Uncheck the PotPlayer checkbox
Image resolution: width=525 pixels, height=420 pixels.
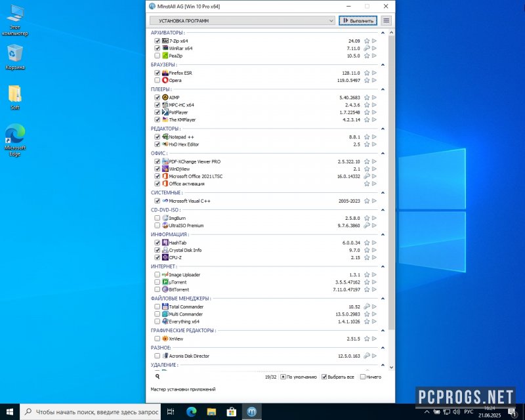[x=157, y=112]
